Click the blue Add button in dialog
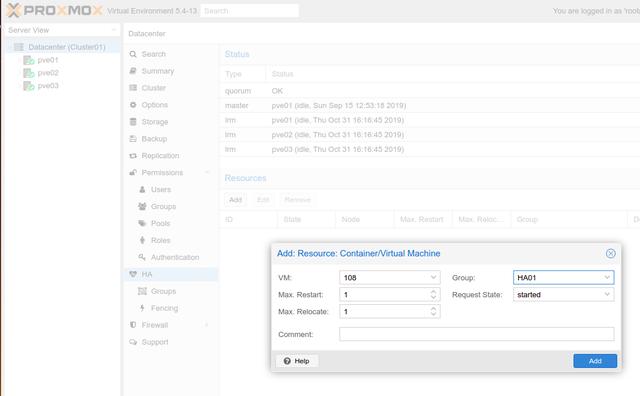The image size is (640, 396). pyautogui.click(x=595, y=361)
